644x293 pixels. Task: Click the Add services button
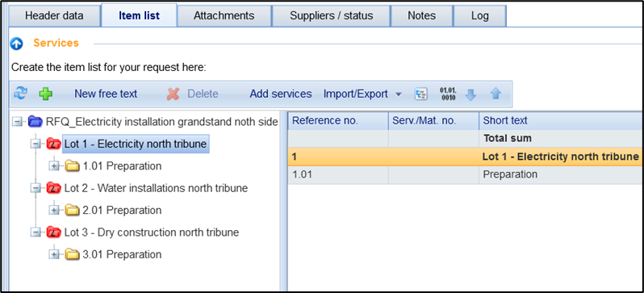(281, 94)
